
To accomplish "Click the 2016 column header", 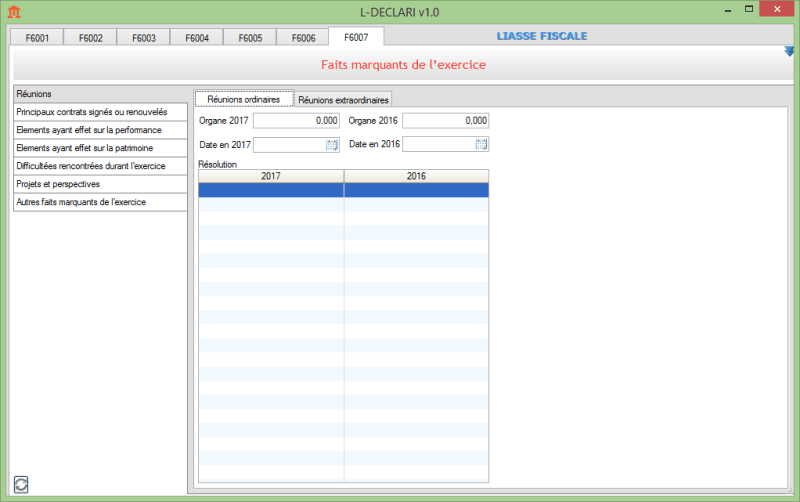I will (x=416, y=176).
